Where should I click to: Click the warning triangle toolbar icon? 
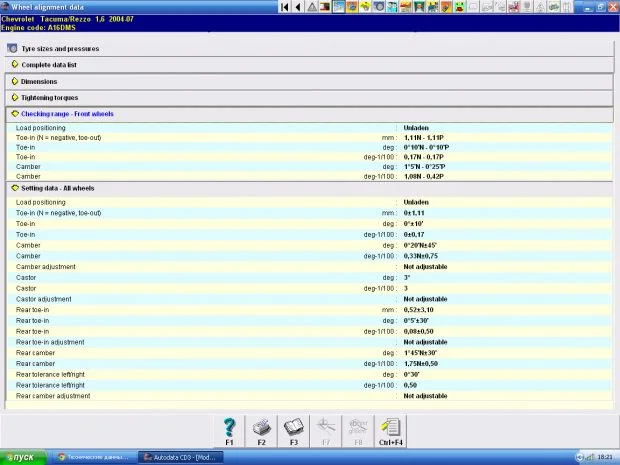313,7
